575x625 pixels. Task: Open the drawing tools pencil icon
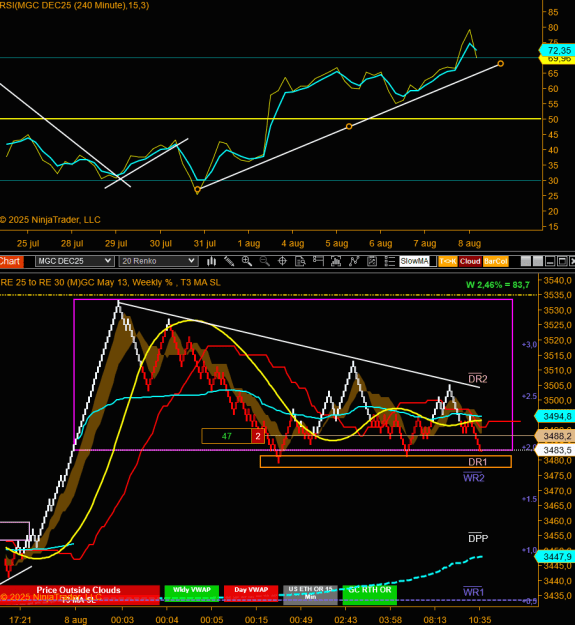(229, 261)
